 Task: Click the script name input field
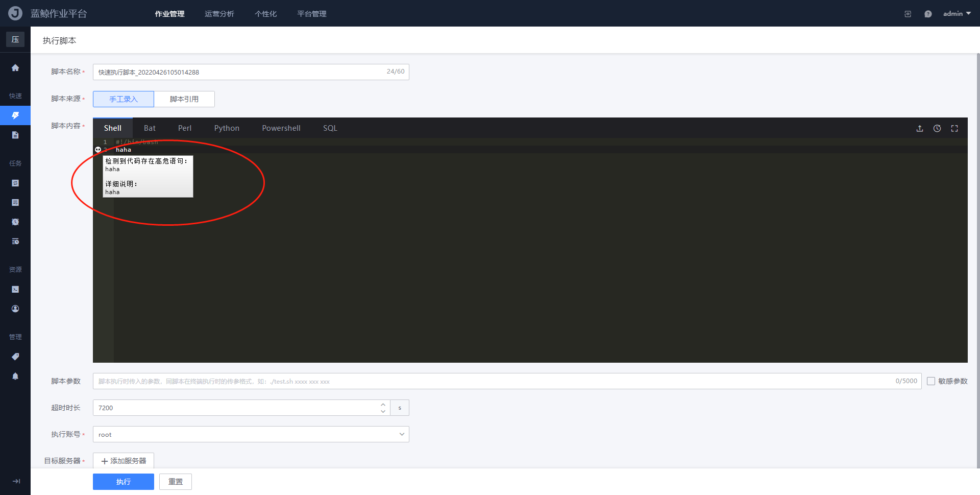point(251,72)
